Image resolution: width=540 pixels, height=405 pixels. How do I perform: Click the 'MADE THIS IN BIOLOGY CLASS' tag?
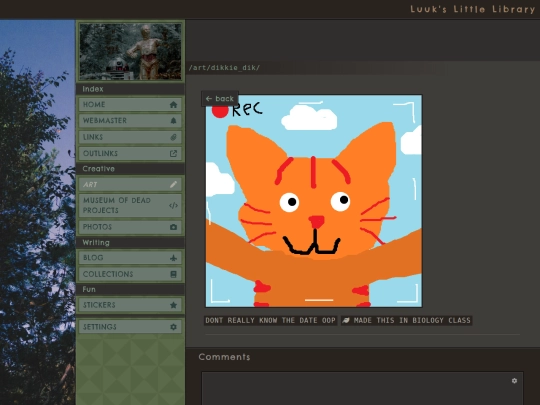click(x=407, y=320)
